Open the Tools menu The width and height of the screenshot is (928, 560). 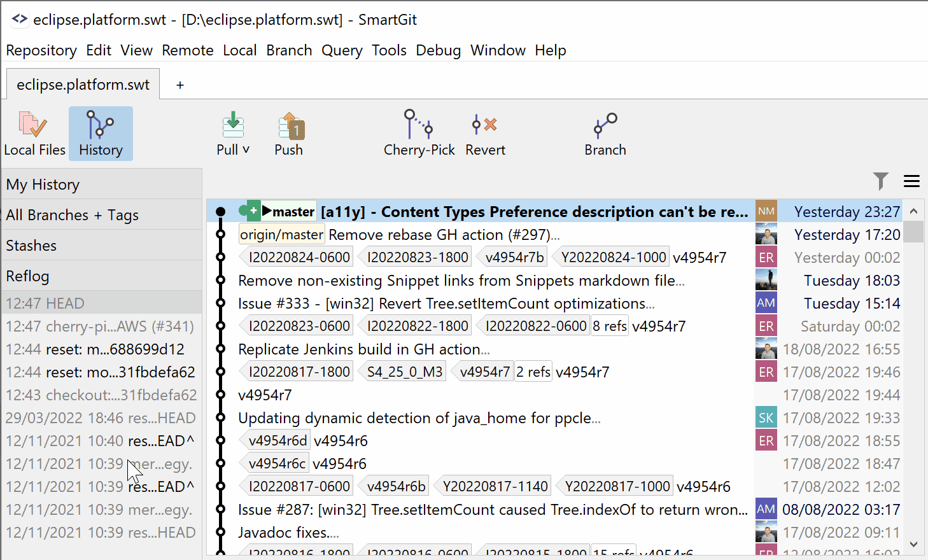pos(389,50)
